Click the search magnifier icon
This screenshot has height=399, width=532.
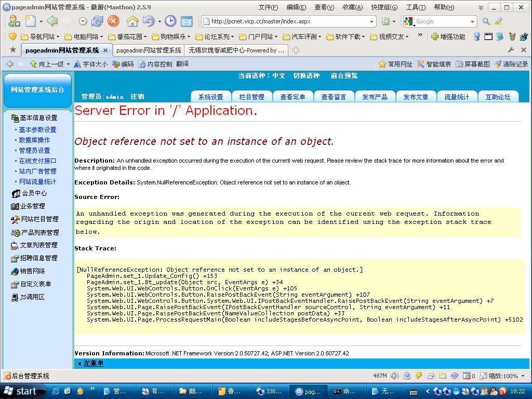pos(486,21)
